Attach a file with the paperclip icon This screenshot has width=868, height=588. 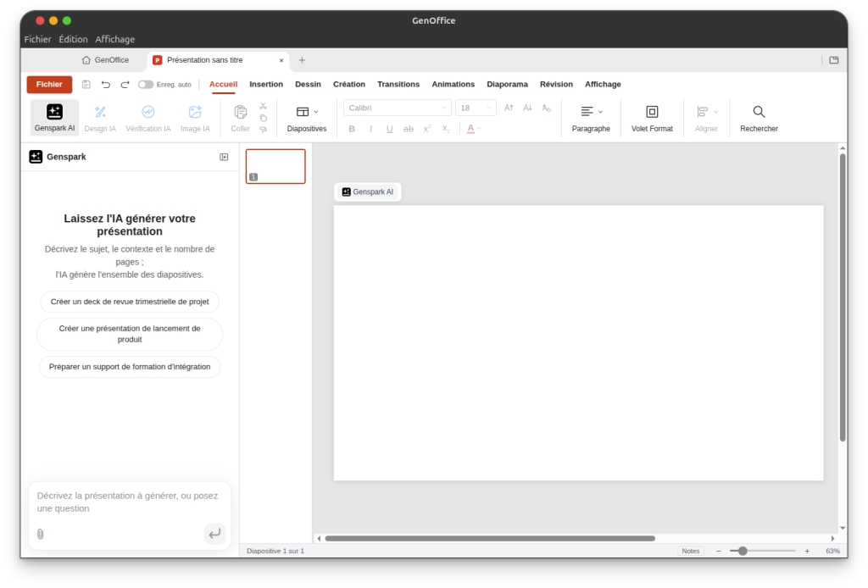click(x=41, y=534)
